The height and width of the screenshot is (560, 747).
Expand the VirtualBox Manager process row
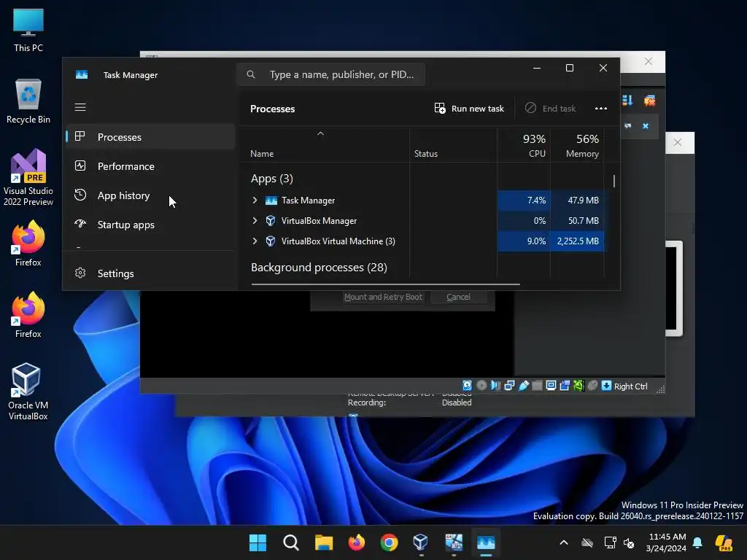(255, 220)
